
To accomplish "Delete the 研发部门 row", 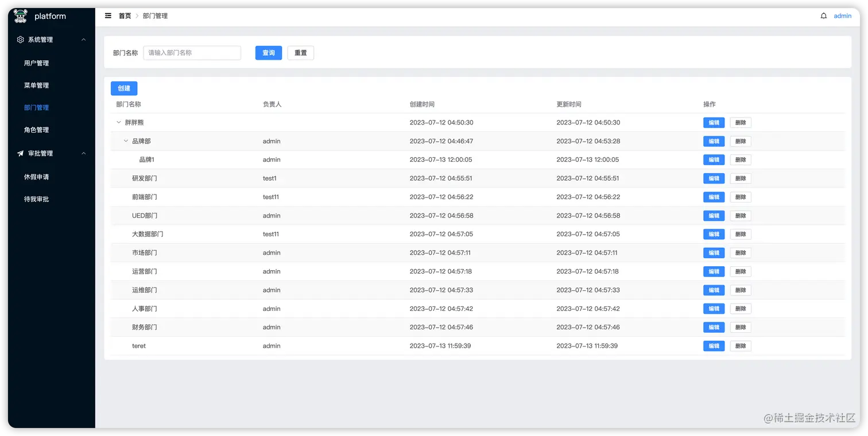I will pyautogui.click(x=741, y=178).
